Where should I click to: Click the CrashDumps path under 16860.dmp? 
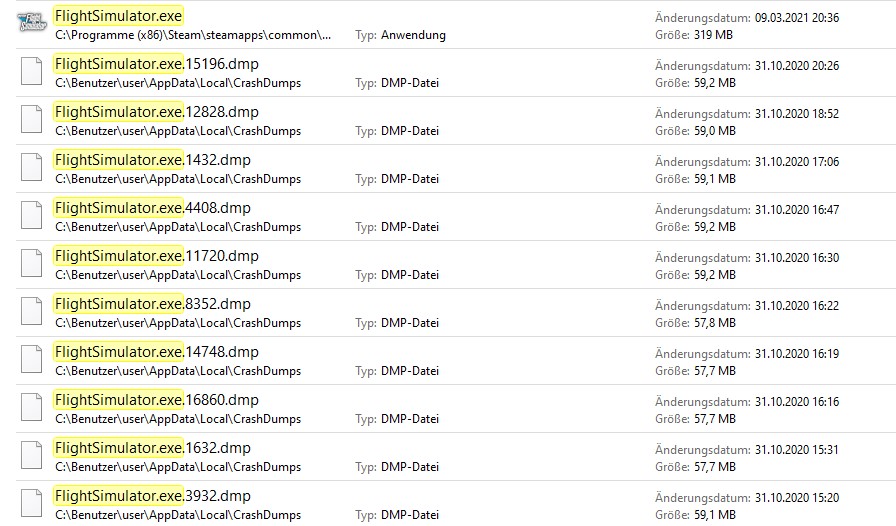coord(178,420)
